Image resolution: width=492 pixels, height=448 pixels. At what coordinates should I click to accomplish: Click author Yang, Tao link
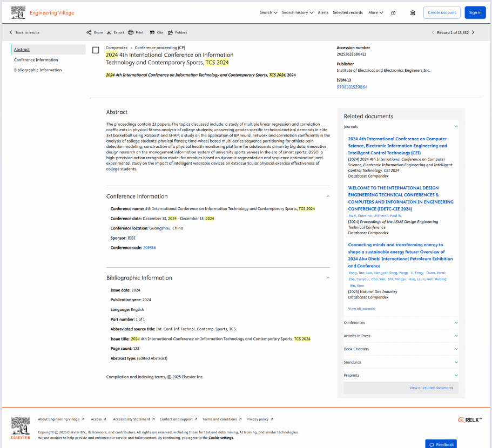[x=356, y=273]
